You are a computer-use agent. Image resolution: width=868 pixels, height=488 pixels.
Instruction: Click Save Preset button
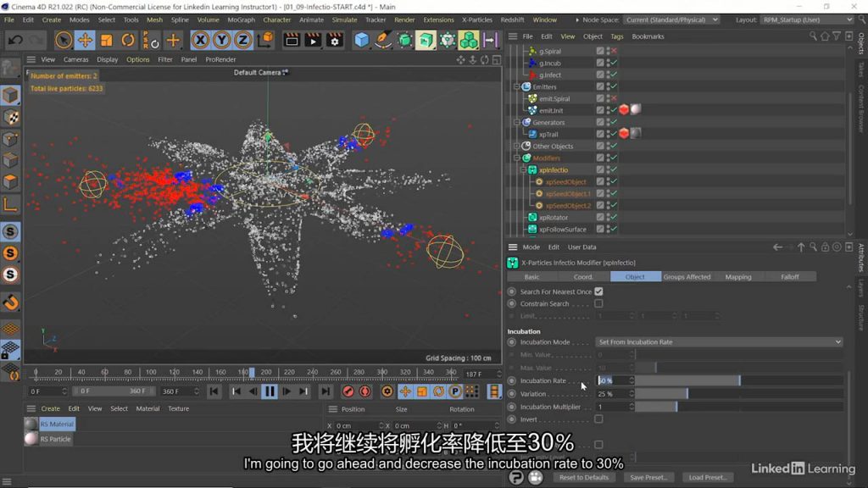point(648,478)
